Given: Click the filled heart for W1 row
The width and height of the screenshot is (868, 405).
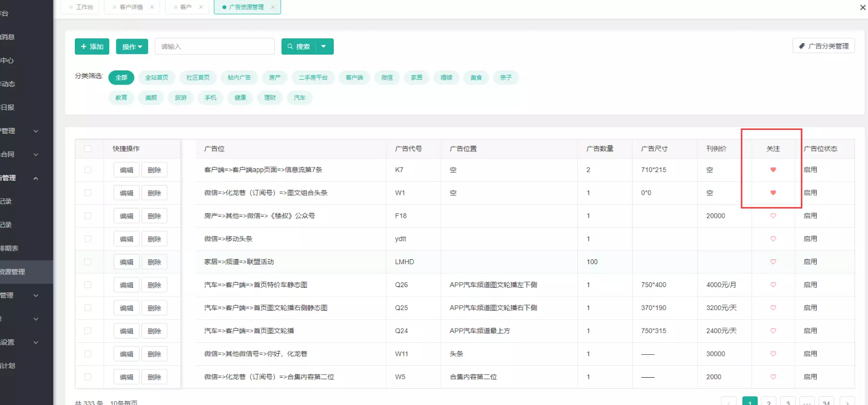Looking at the screenshot, I should (x=773, y=193).
